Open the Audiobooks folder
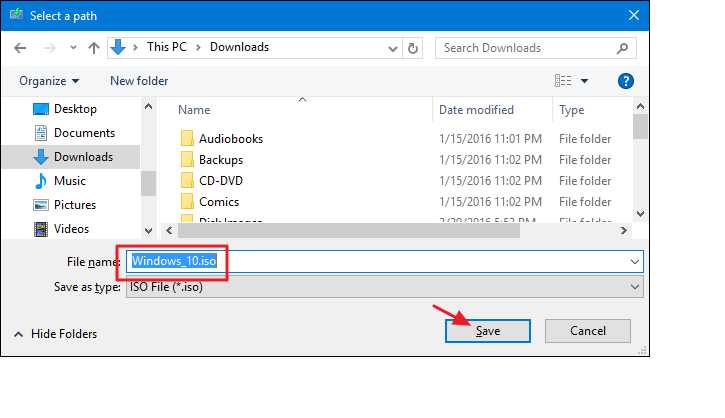The image size is (725, 418). coord(230,139)
